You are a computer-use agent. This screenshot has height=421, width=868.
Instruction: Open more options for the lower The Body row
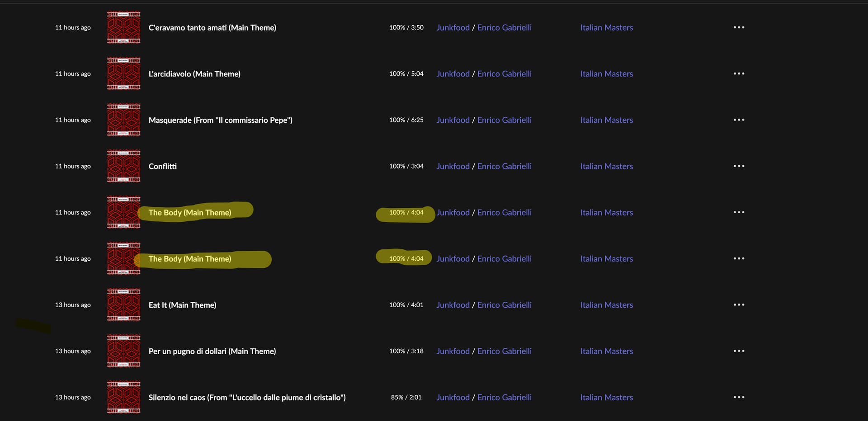[739, 258]
